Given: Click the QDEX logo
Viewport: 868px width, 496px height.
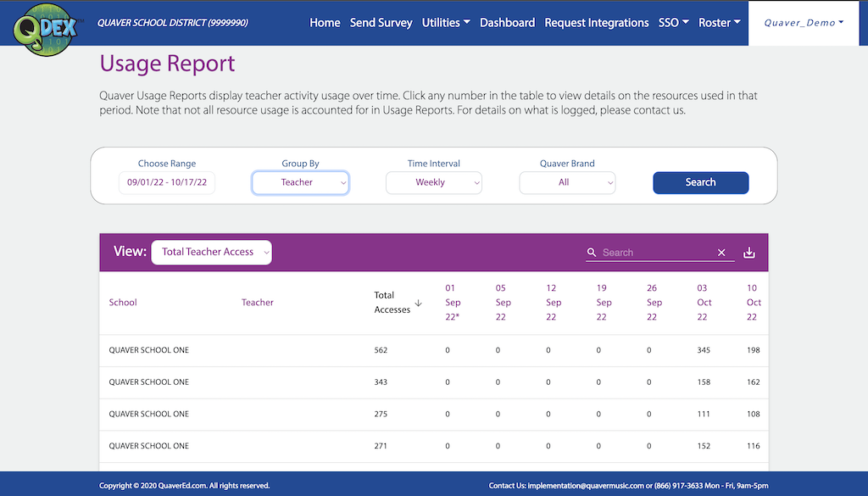Looking at the screenshot, I should click(x=46, y=29).
